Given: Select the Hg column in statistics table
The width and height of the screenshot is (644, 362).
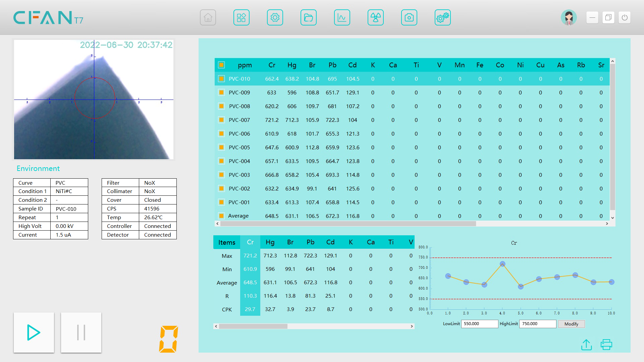Looking at the screenshot, I should pyautogui.click(x=270, y=242).
